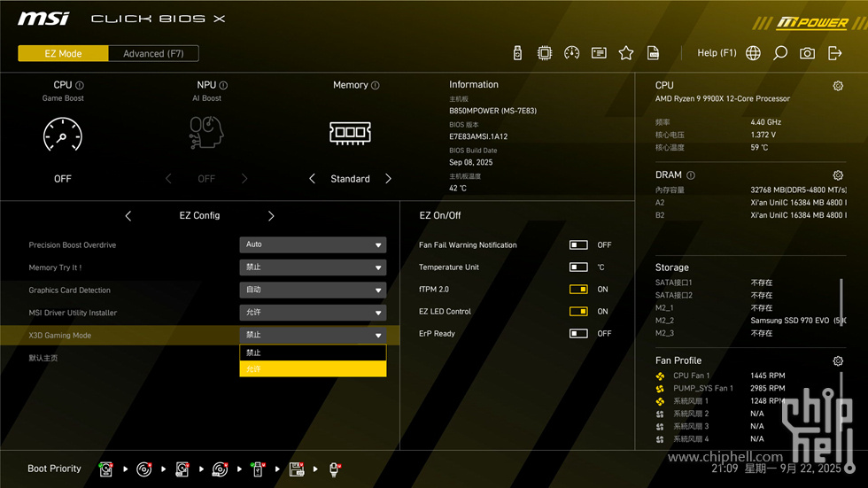Open Precision Boost Overdrive dropdown

click(313, 244)
